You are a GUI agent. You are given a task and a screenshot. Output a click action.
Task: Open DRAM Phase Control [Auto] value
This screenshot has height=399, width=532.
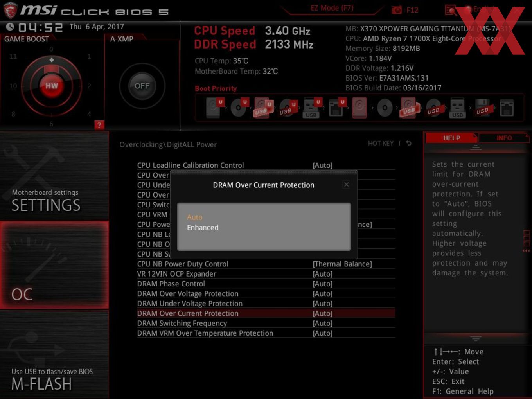tap(322, 284)
